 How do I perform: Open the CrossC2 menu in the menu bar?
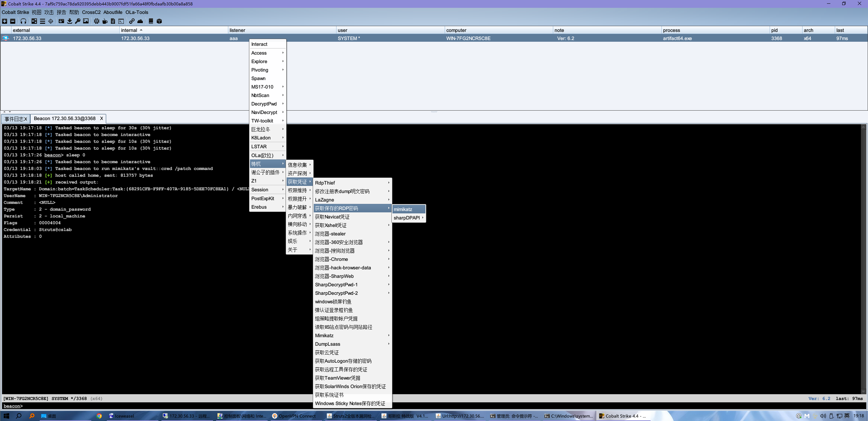click(91, 12)
